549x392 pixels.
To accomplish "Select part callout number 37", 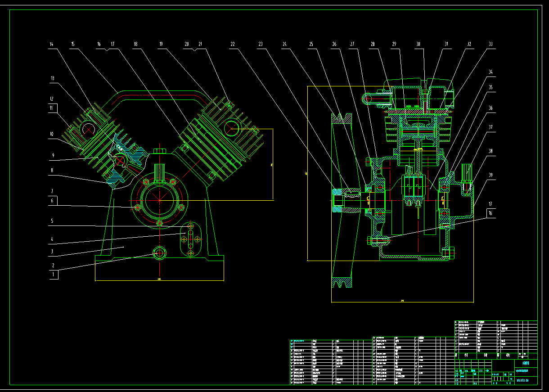I will coord(490,127).
